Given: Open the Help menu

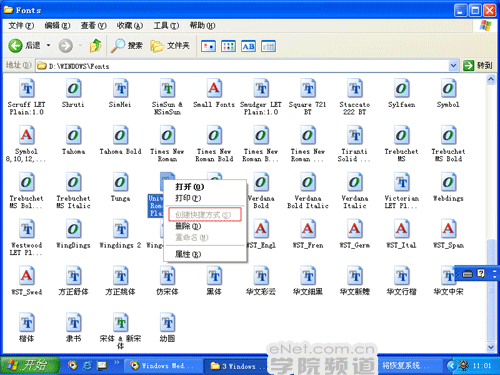Looking at the screenshot, I should pos(202,25).
